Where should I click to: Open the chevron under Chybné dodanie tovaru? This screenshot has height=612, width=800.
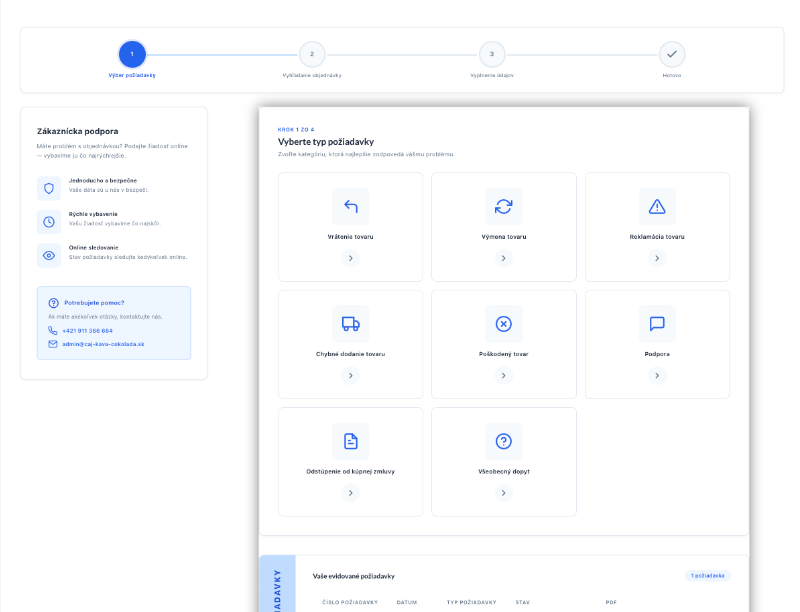[351, 375]
